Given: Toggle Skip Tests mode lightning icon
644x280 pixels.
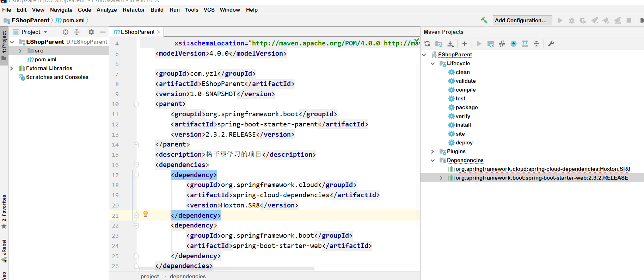Looking at the screenshot, I should point(514,44).
